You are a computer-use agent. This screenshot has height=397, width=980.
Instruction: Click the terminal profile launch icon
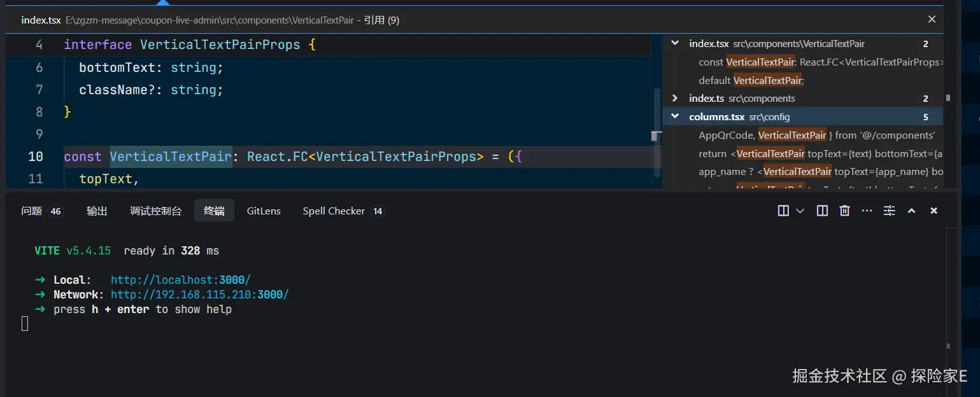[x=783, y=211]
